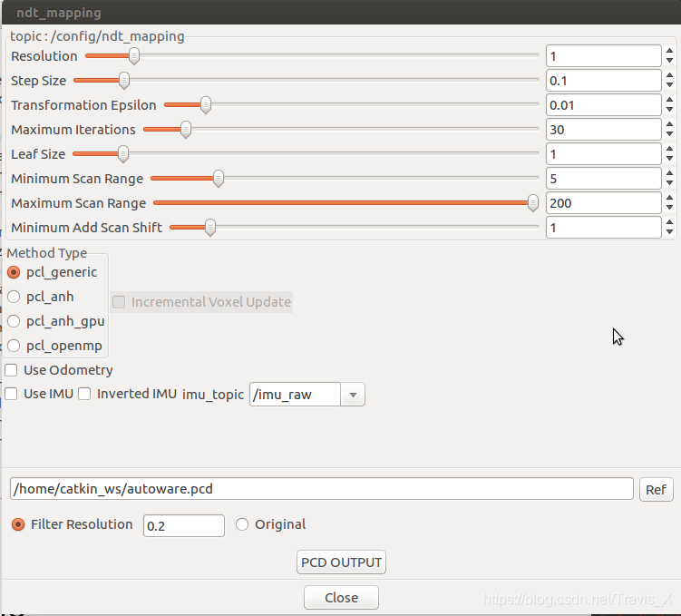Enable Use Odometry checkbox
This screenshot has height=616, width=681.
click(11, 370)
